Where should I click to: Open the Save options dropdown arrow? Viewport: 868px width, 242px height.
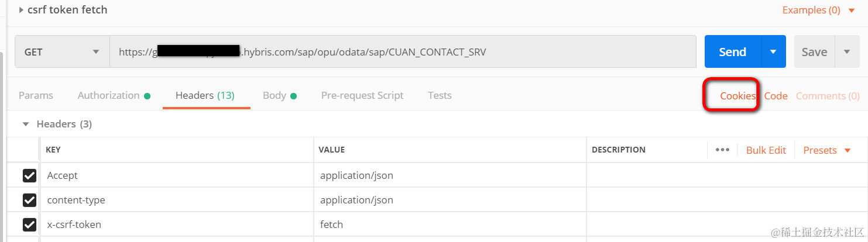[x=846, y=52]
